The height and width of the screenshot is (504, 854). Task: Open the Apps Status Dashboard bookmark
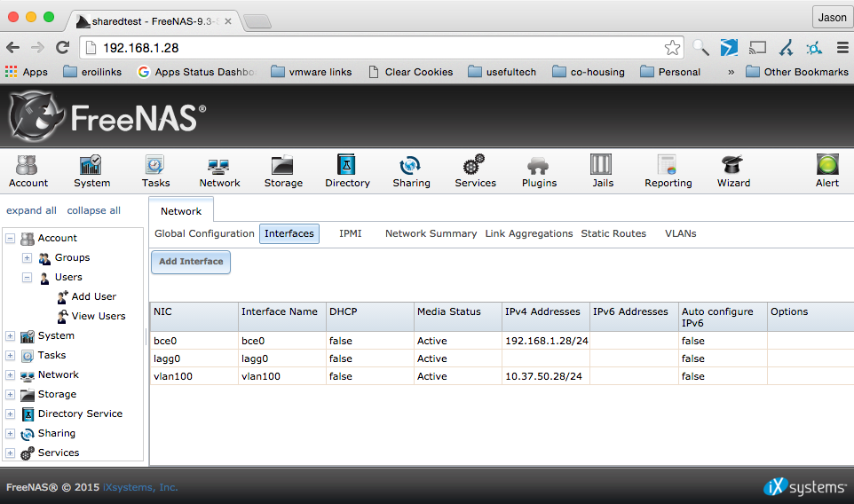click(x=196, y=72)
